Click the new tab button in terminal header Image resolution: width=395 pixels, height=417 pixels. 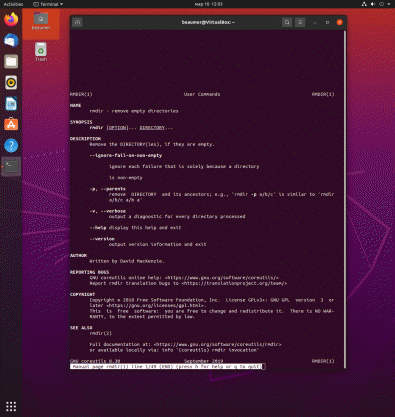tap(77, 22)
